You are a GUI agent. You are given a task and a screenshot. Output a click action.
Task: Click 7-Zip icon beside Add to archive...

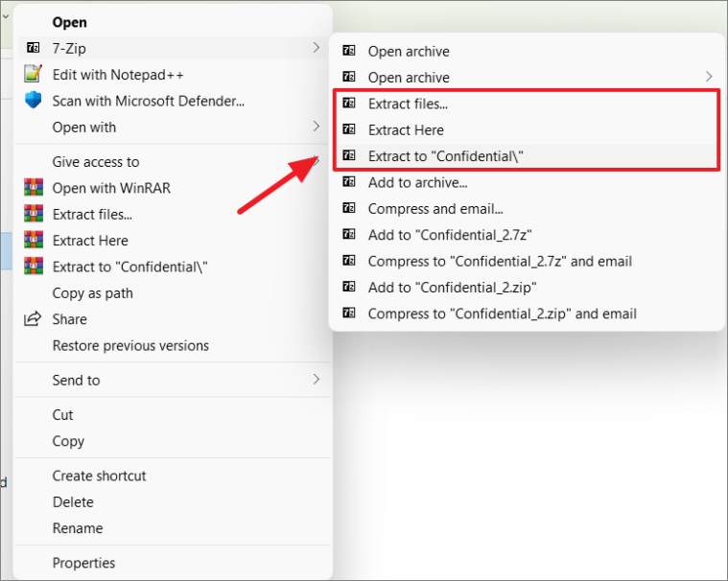coord(349,182)
